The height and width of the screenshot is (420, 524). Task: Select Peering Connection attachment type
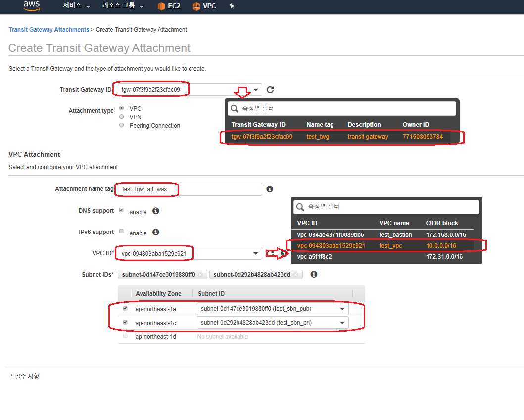122,125
